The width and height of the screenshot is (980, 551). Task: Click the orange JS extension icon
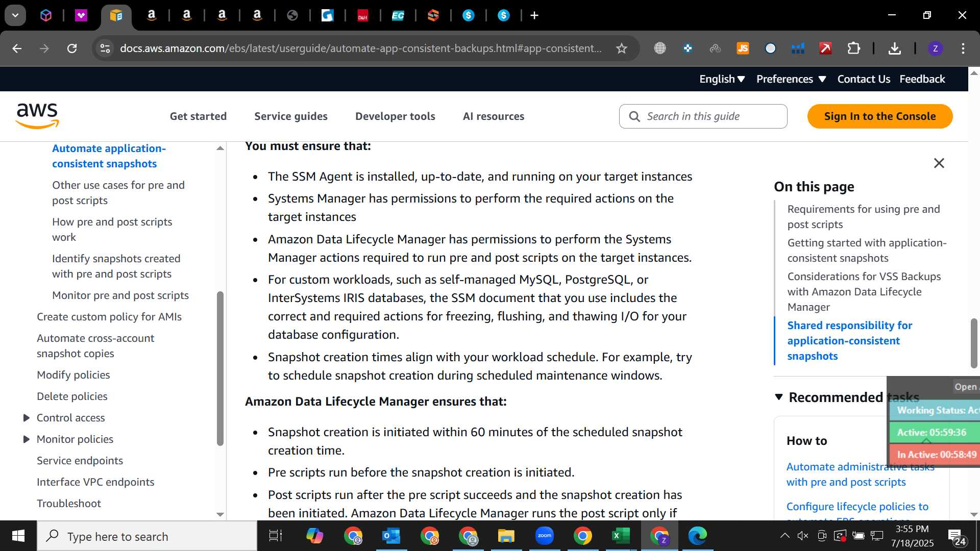click(x=743, y=48)
